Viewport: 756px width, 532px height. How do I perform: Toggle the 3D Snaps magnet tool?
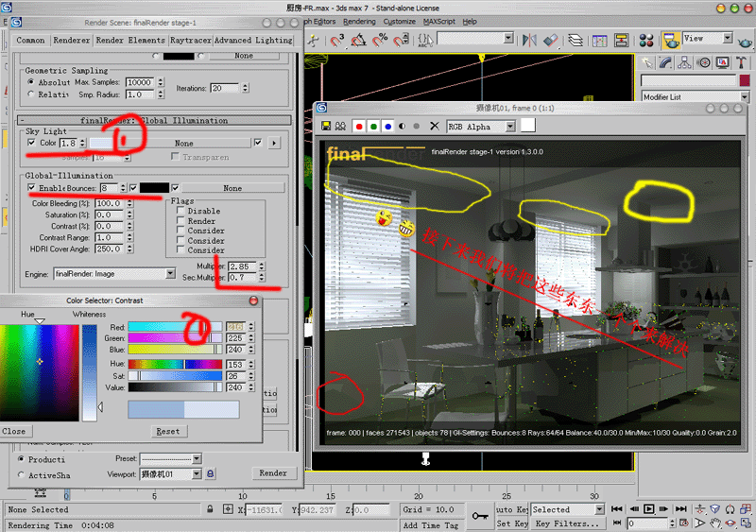(336, 40)
